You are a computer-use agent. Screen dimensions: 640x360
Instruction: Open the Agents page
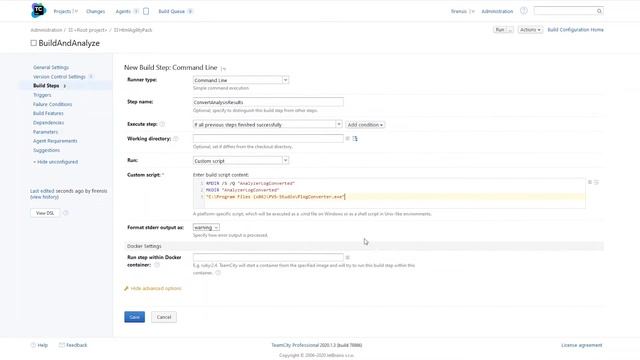[123, 11]
